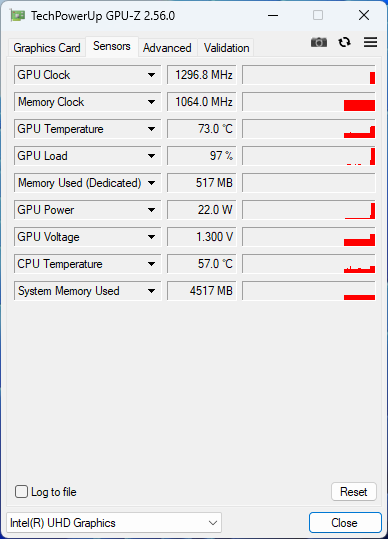This screenshot has width=388, height=539.
Task: Select the Intel(R) UHD Graphics device combo box
Action: (x=114, y=523)
